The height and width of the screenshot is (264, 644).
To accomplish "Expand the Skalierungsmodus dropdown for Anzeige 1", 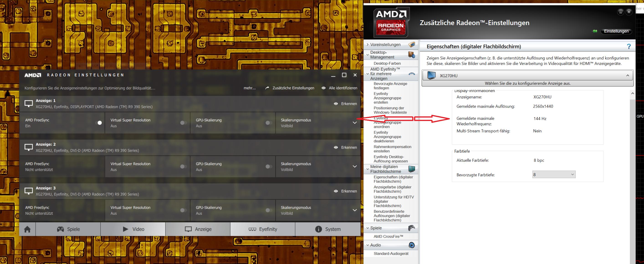I will pos(355,123).
